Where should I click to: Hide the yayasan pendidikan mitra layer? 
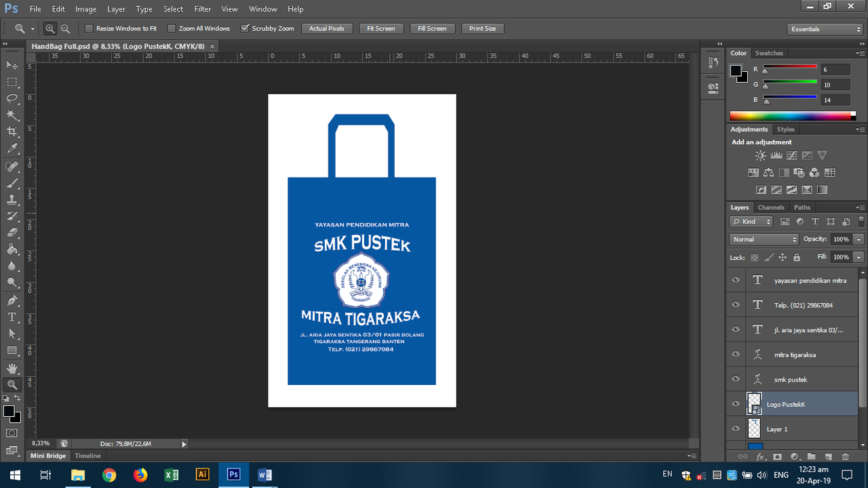pos(736,280)
